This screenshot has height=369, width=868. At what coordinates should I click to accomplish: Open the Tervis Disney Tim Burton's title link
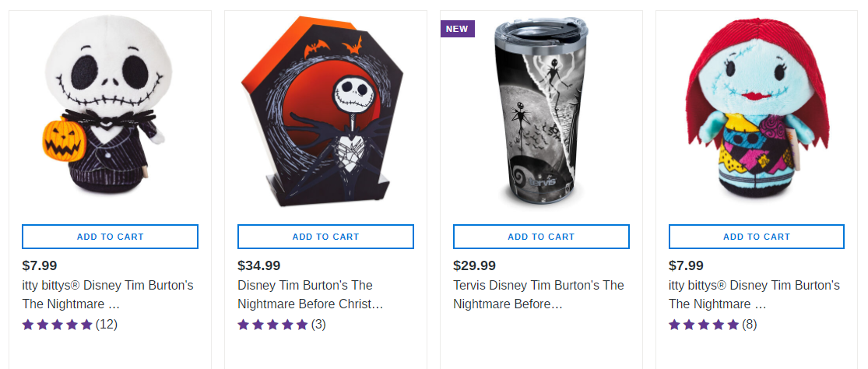538,294
